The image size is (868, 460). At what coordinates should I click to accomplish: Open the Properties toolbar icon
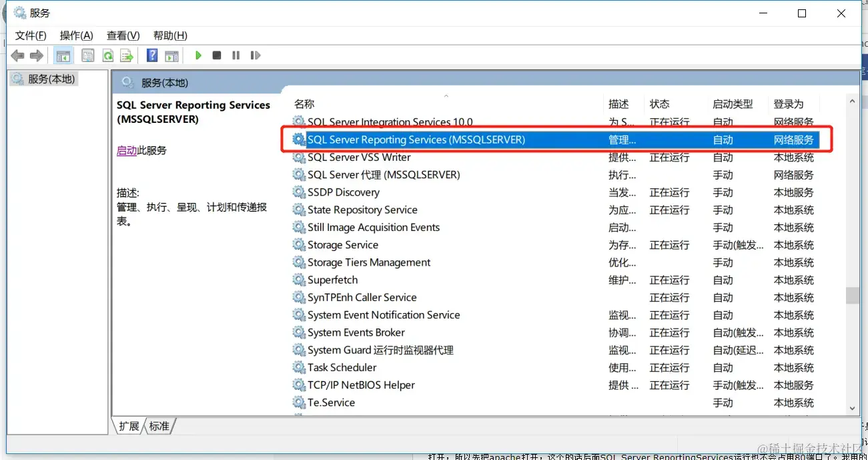point(87,55)
